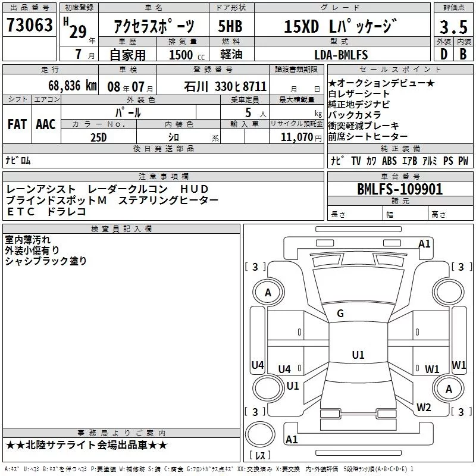Viewport: 476px width, 476px height.
Task: Click the inspection date 08年07月
Action: [x=130, y=87]
